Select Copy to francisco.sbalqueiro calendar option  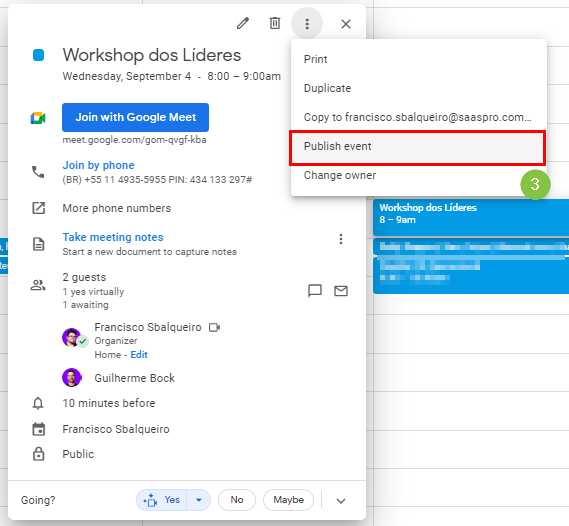[418, 117]
